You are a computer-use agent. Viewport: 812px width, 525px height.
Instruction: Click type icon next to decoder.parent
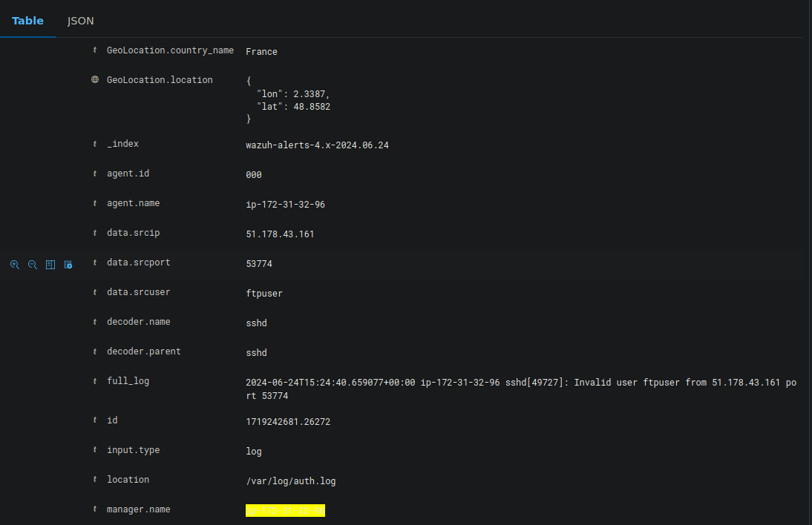(x=95, y=351)
